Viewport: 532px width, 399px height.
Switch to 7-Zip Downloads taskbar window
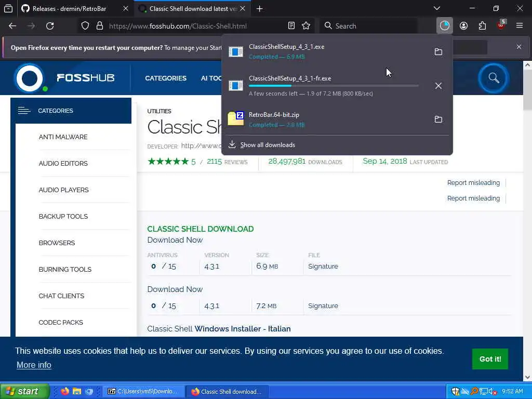click(x=144, y=391)
